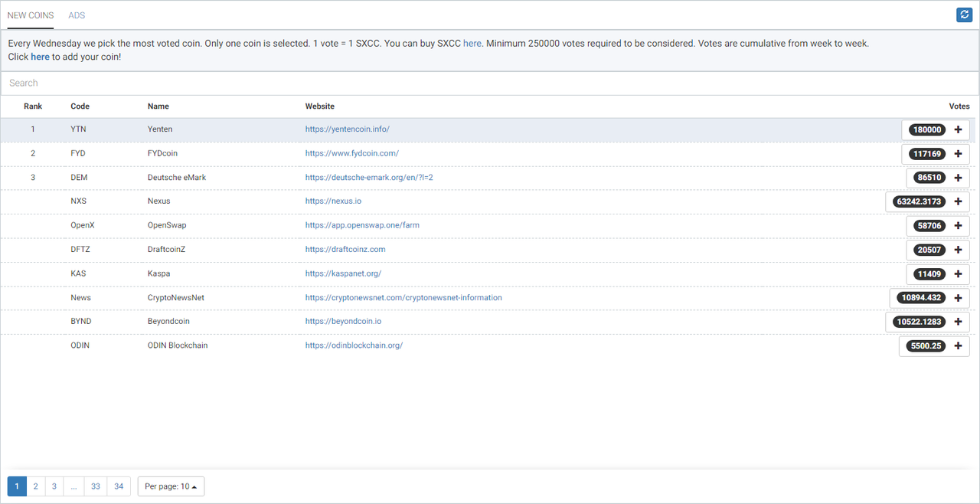Click the 63242.3173 votes badge
Screen dimensions: 980x504
coord(920,201)
